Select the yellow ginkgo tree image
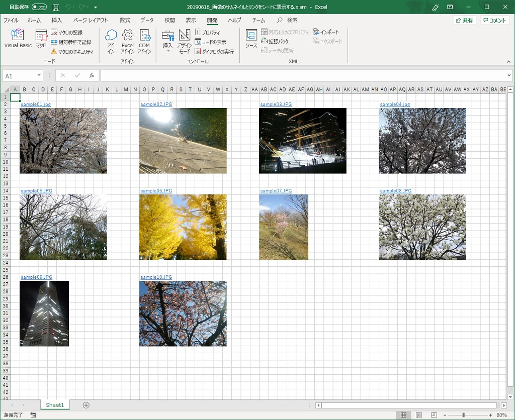The width and height of the screenshot is (515, 420). 183,227
